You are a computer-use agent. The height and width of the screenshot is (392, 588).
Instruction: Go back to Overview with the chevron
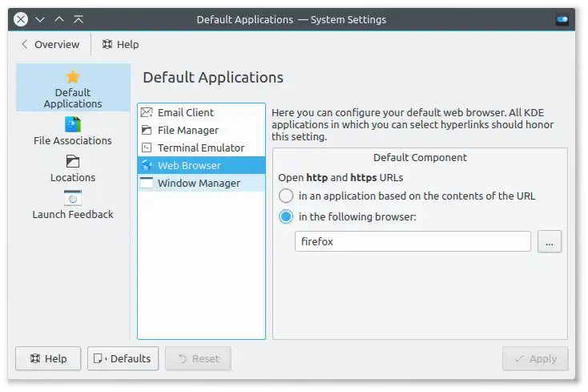pyautogui.click(x=25, y=45)
